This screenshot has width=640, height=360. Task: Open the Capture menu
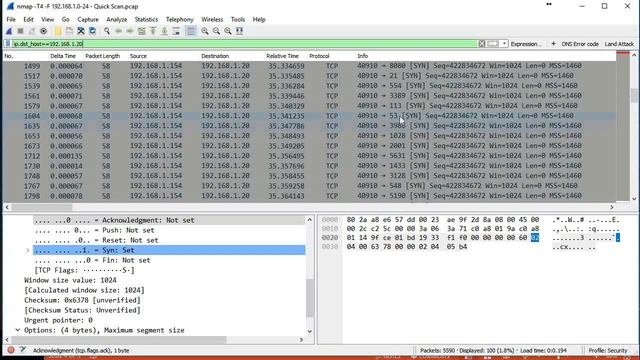[x=88, y=19]
